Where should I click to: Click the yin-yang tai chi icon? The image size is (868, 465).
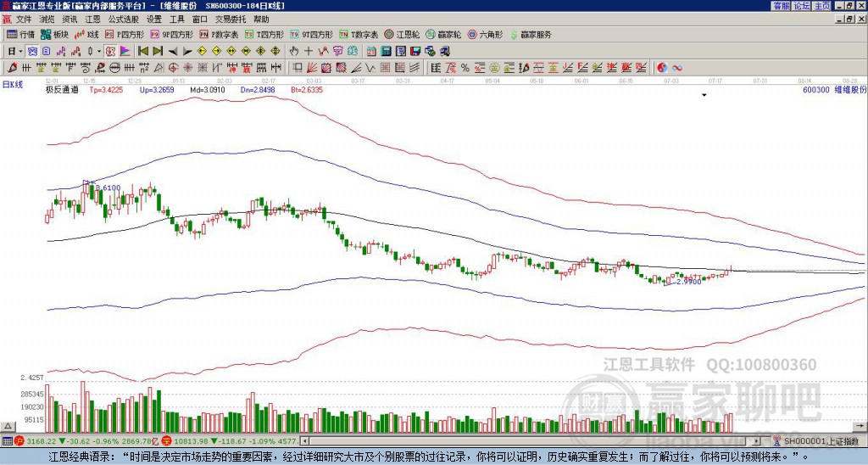coord(663,68)
